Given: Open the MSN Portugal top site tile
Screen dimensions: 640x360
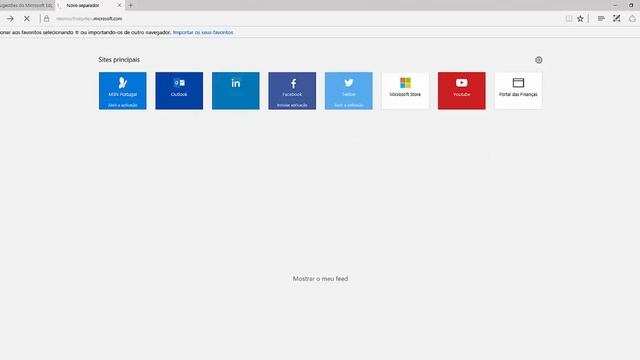Looking at the screenshot, I should (x=122, y=91).
